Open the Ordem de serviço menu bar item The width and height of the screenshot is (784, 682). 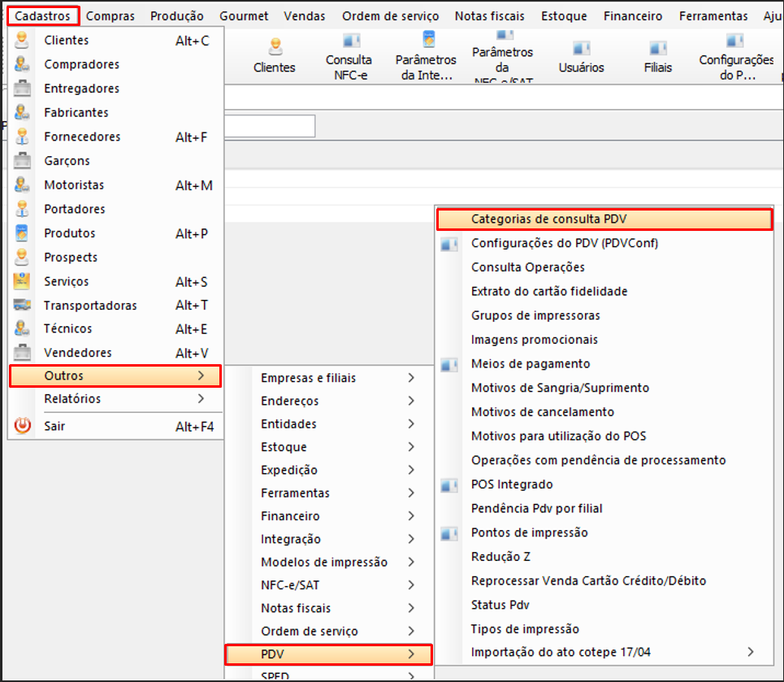pyautogui.click(x=391, y=16)
